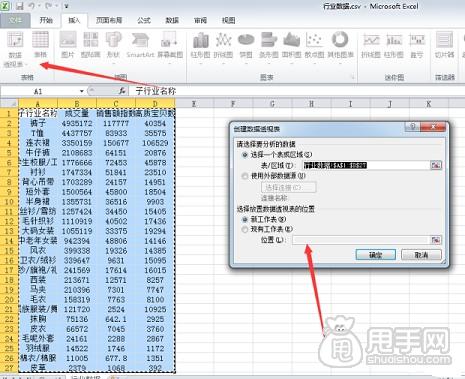
Task: Click the SmartArt ribbon icon
Action: pos(140,45)
